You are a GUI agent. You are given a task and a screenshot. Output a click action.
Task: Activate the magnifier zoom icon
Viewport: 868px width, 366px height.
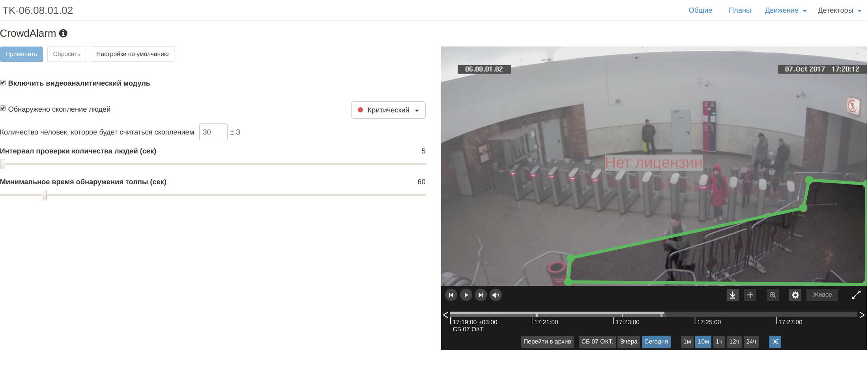pyautogui.click(x=773, y=295)
